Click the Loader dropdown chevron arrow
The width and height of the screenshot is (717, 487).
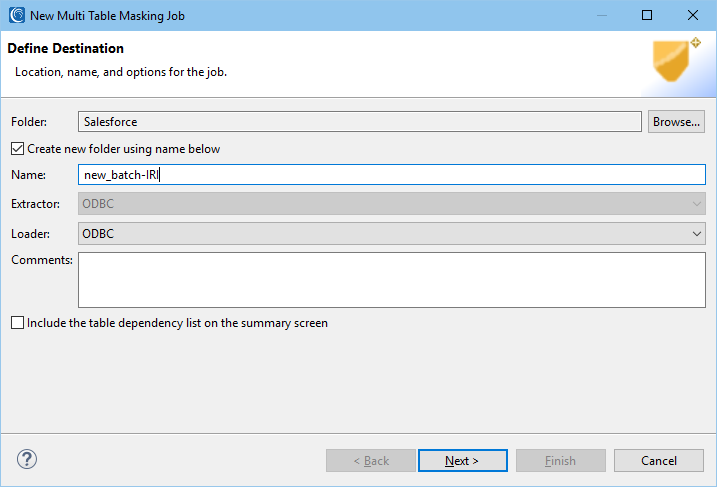click(696, 234)
